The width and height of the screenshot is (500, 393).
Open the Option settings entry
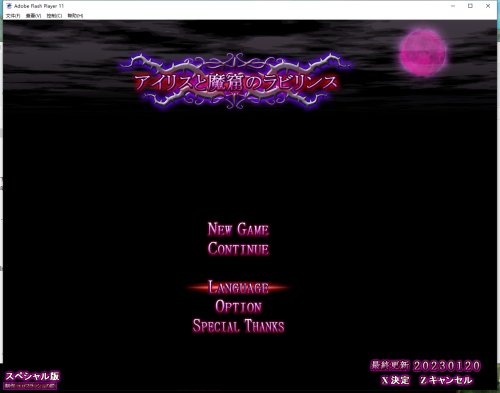coord(238,307)
